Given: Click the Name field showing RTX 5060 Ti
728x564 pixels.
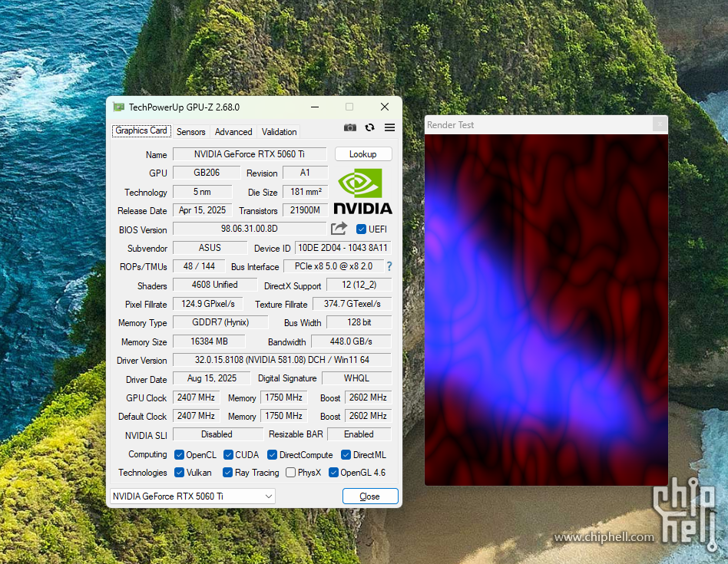Looking at the screenshot, I should pos(250,154).
